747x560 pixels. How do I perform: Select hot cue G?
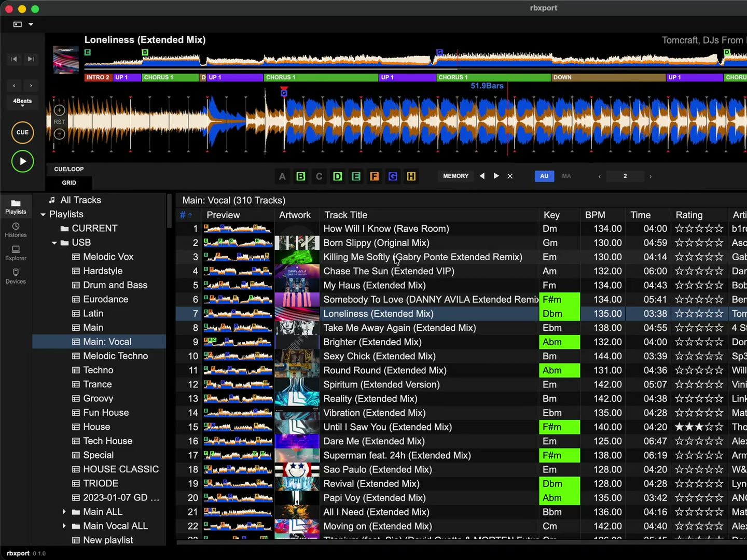(x=393, y=176)
